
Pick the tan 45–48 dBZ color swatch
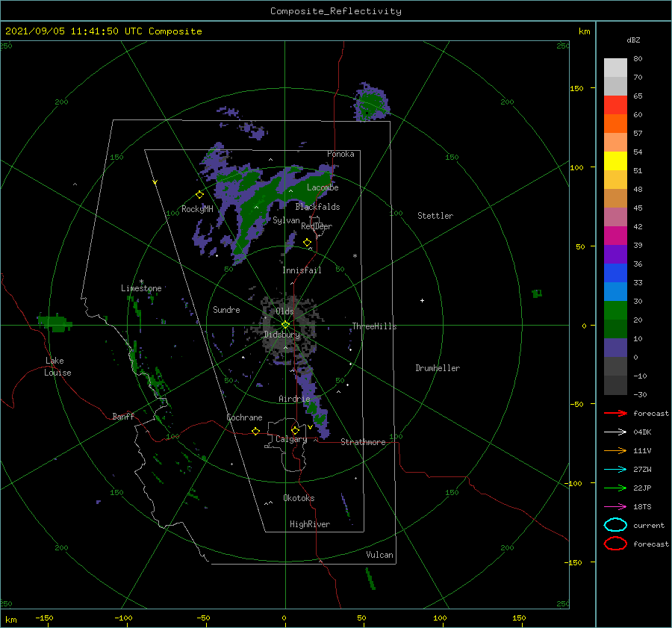615,198
